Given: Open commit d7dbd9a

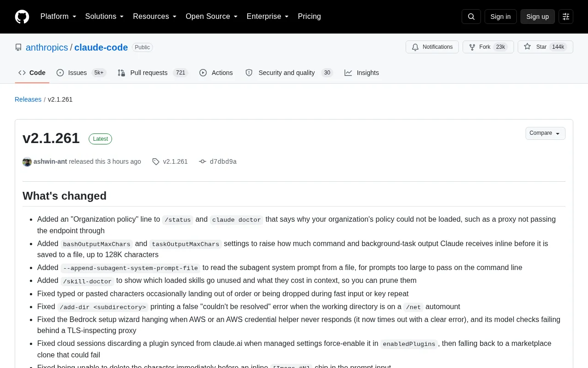Looking at the screenshot, I should pyautogui.click(x=218, y=161).
